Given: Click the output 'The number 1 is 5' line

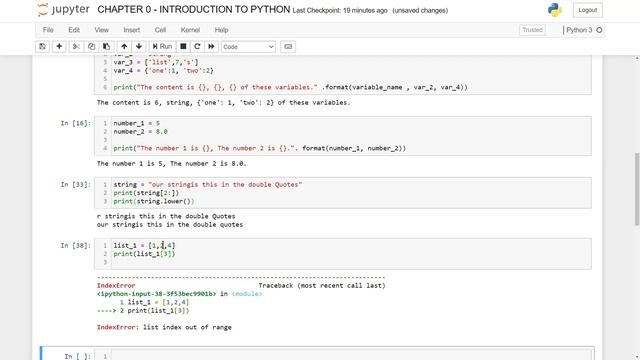Looking at the screenshot, I should pos(171,164).
